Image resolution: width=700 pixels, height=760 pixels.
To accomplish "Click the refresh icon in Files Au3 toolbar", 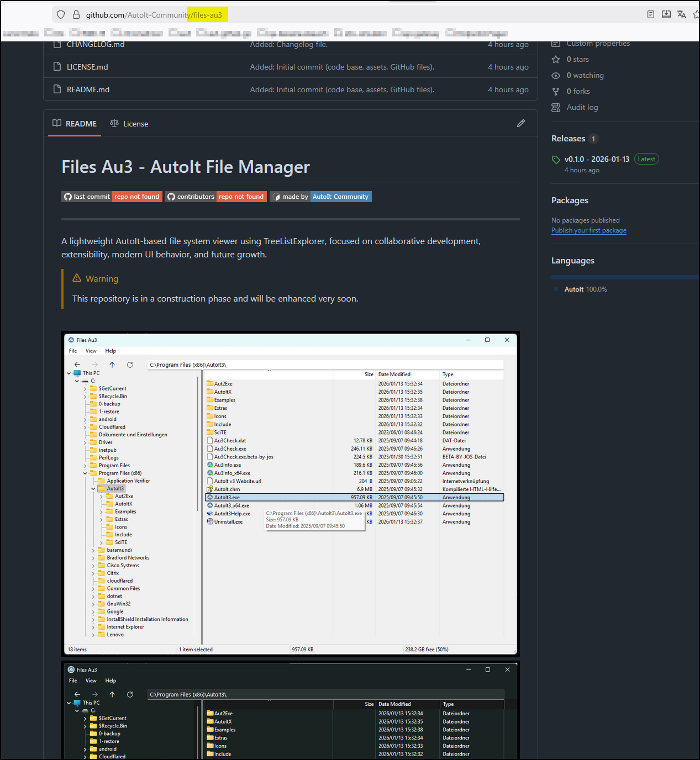I will coord(130,365).
